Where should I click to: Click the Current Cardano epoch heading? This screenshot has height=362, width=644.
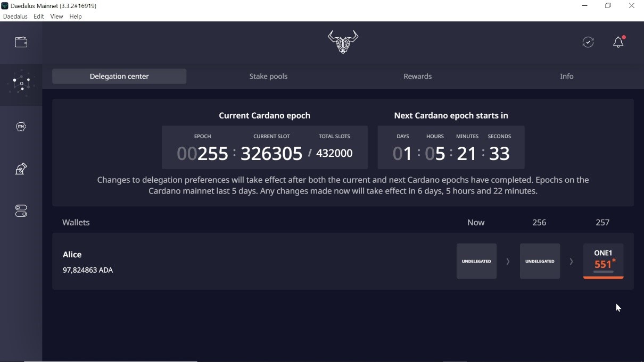click(x=265, y=115)
